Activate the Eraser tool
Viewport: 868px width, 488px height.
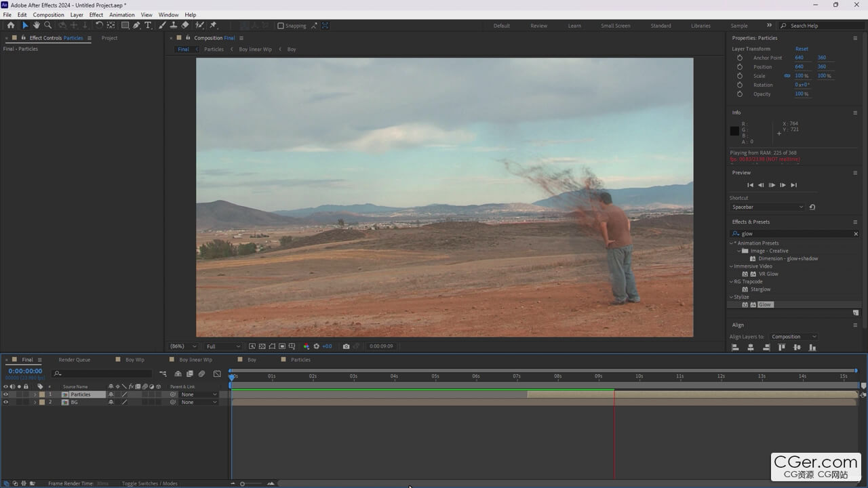click(x=185, y=26)
